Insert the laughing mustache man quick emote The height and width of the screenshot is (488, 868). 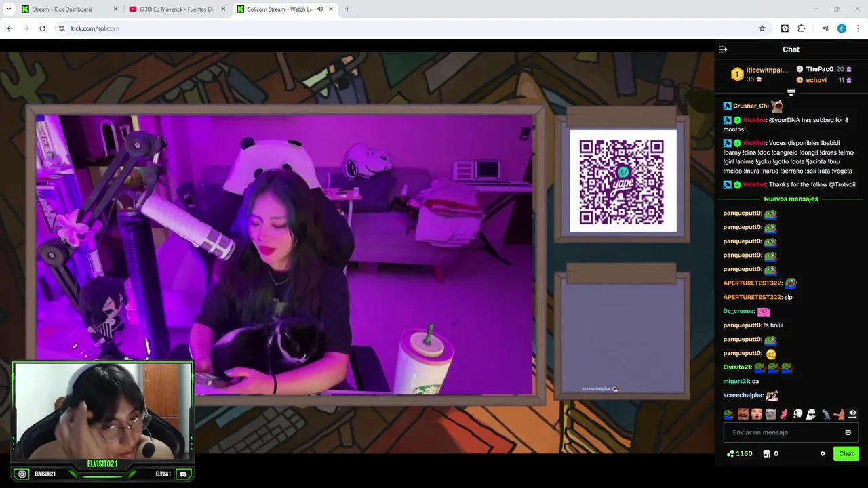pyautogui.click(x=743, y=413)
